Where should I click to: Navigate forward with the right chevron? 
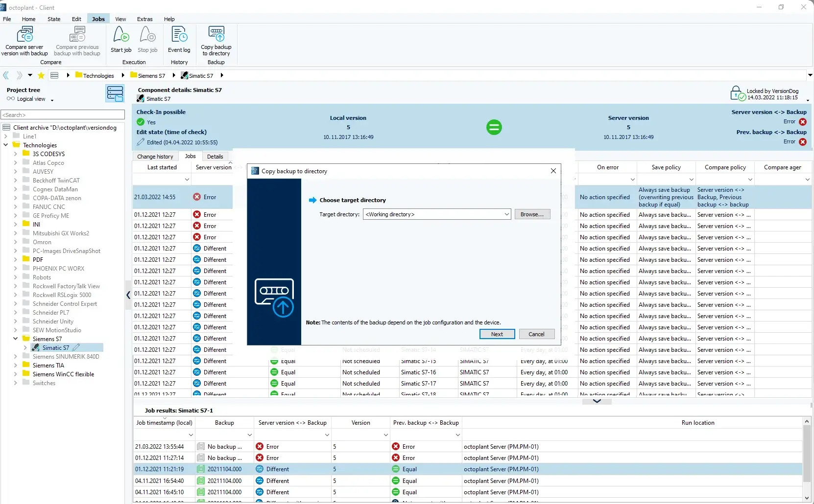[x=19, y=75]
